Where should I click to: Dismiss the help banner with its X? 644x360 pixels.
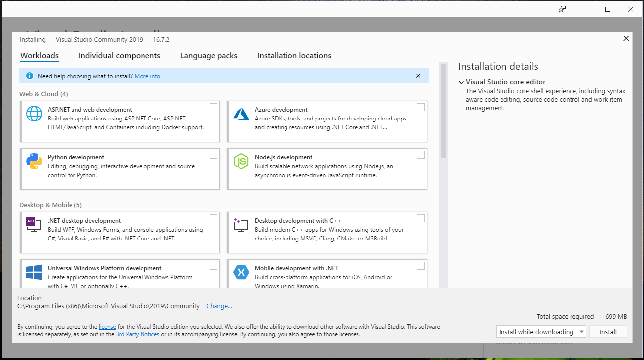418,76
